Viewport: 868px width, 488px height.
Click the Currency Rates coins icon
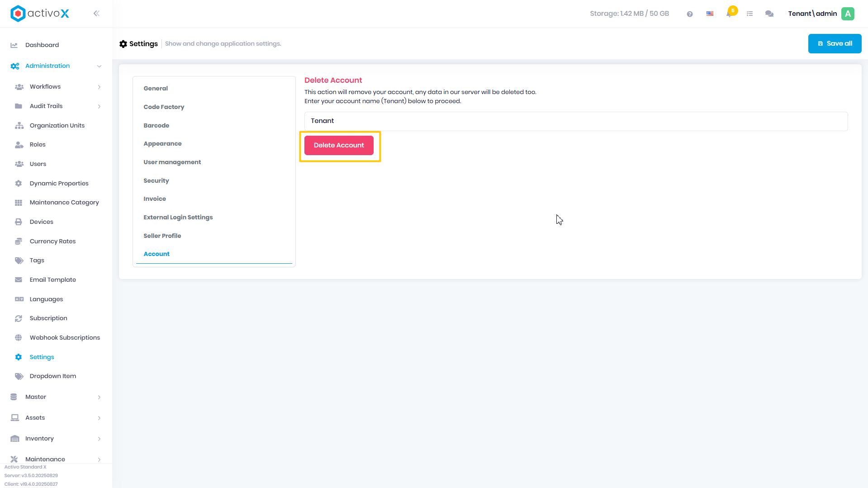pyautogui.click(x=19, y=242)
